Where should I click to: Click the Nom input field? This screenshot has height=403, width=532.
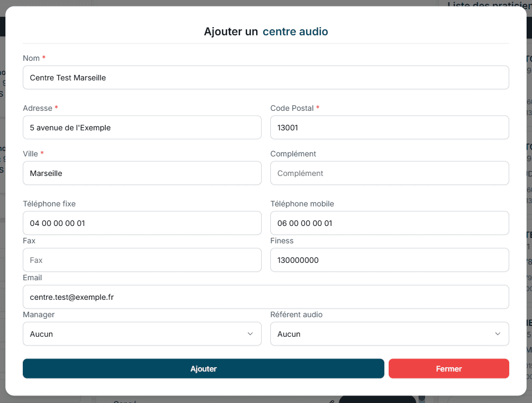click(x=265, y=78)
